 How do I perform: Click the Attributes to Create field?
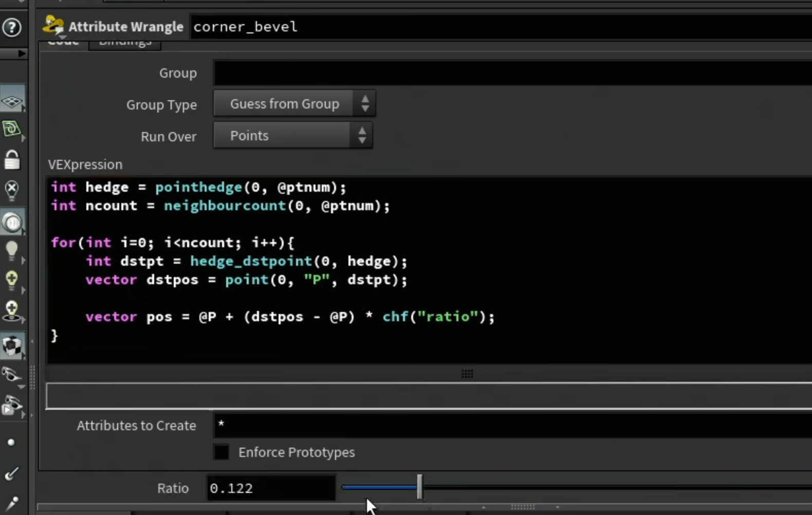[513, 425]
